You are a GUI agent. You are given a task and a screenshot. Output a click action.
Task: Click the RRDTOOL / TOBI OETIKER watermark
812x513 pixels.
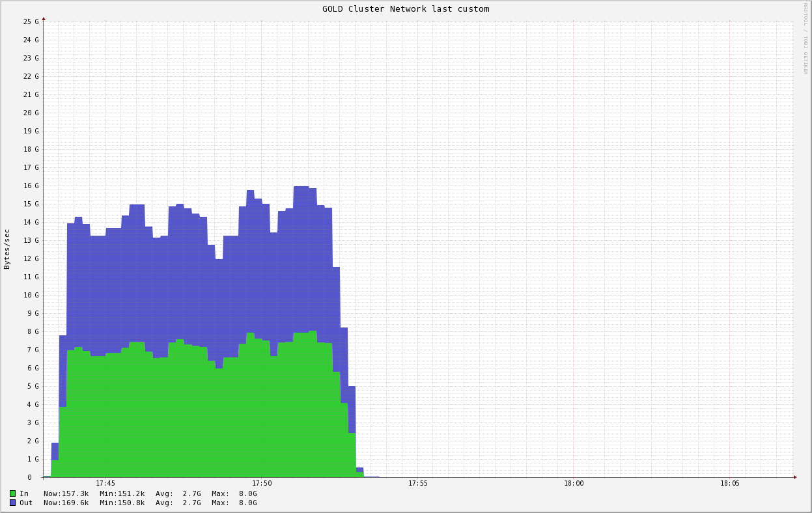coord(805,38)
